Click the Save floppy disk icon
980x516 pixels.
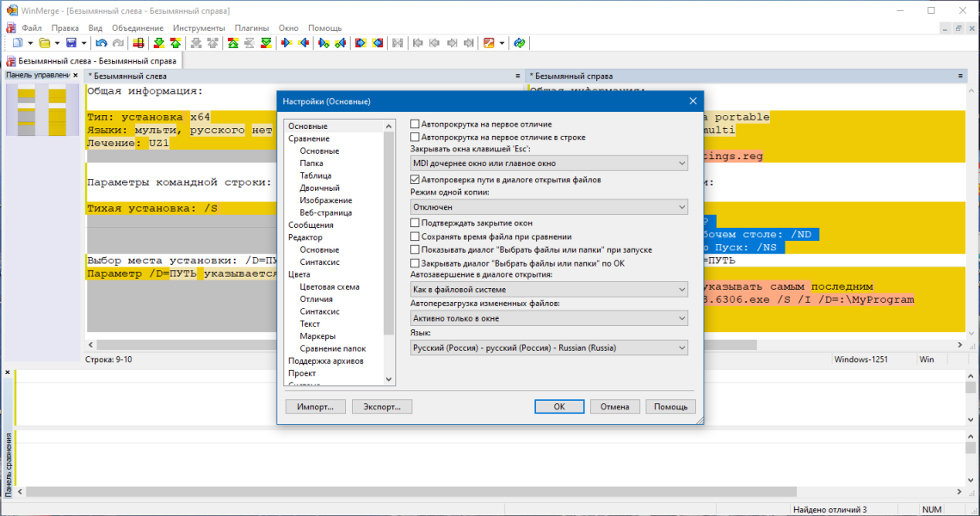(71, 43)
